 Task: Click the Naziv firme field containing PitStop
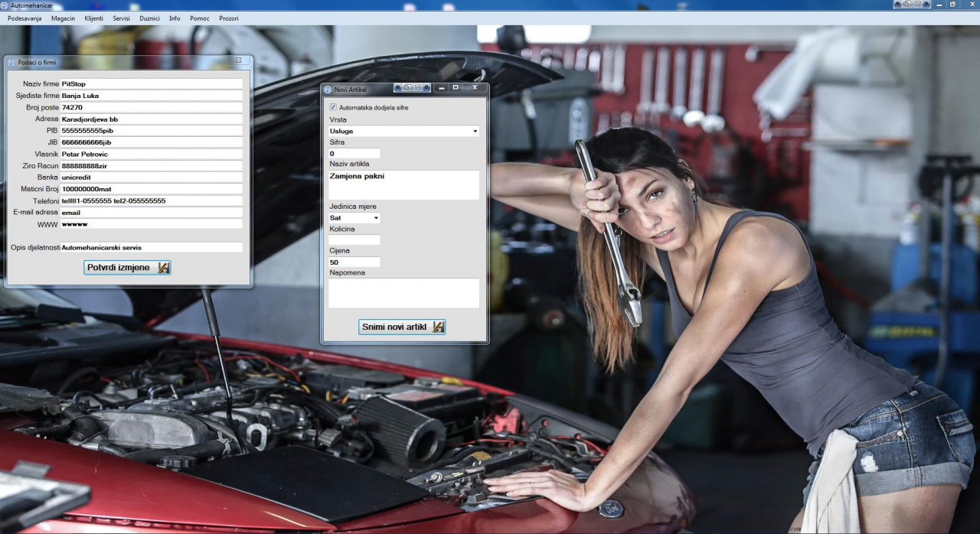point(151,84)
